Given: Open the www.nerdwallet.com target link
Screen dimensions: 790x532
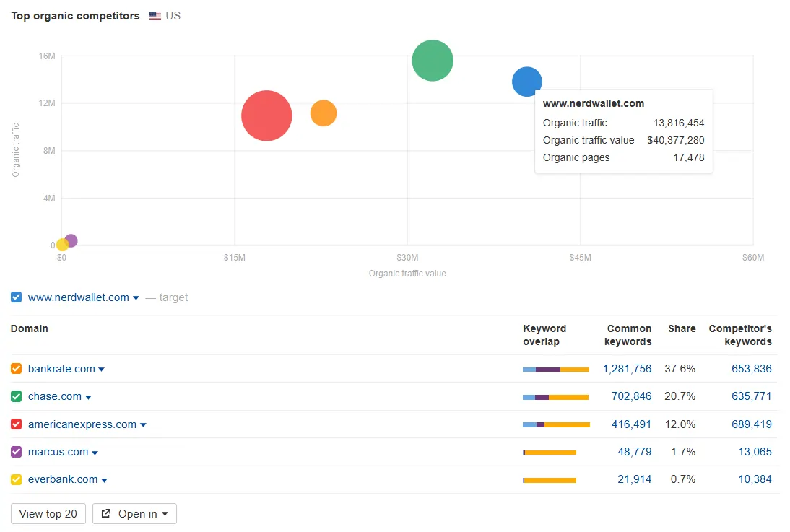Looking at the screenshot, I should 79,297.
